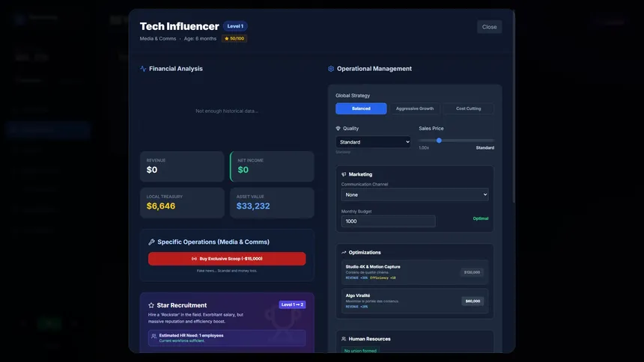Click the Sales Price slider handle
This screenshot has width=644, height=362.
[439, 141]
